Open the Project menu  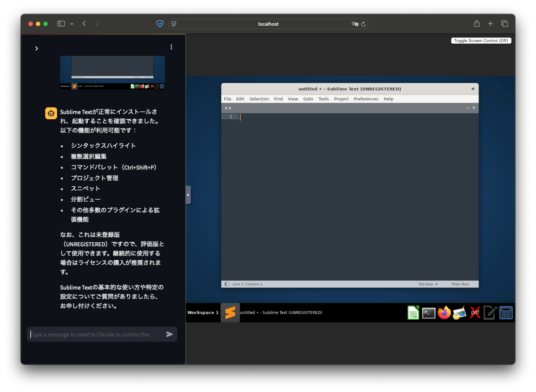tap(341, 99)
